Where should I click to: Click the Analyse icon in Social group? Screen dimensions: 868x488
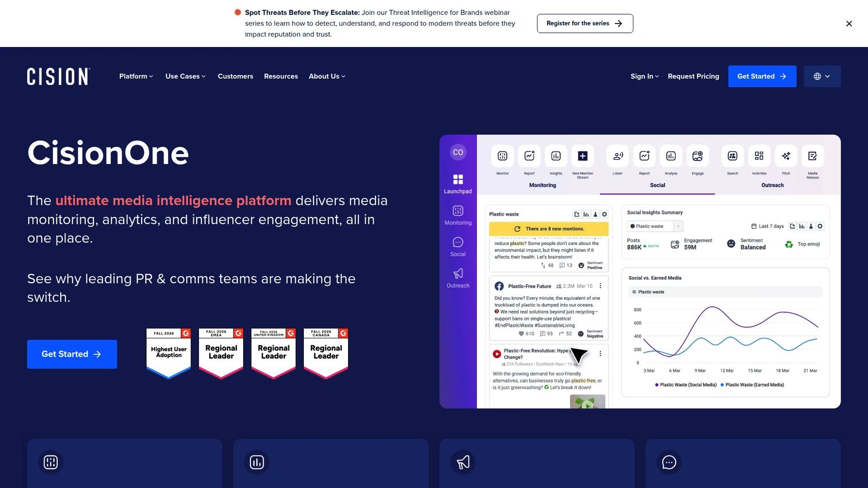(x=671, y=156)
